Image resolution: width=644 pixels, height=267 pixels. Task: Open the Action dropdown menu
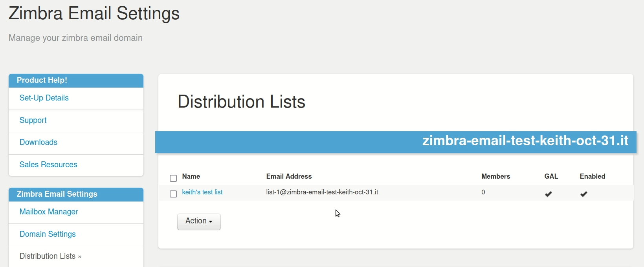point(198,221)
